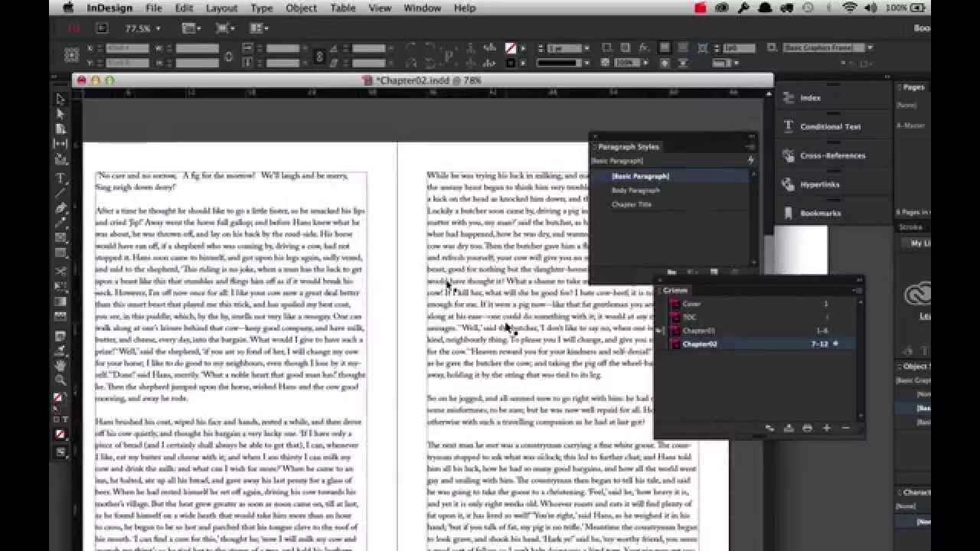Open the Arrange Documents dropdown

pos(259,28)
